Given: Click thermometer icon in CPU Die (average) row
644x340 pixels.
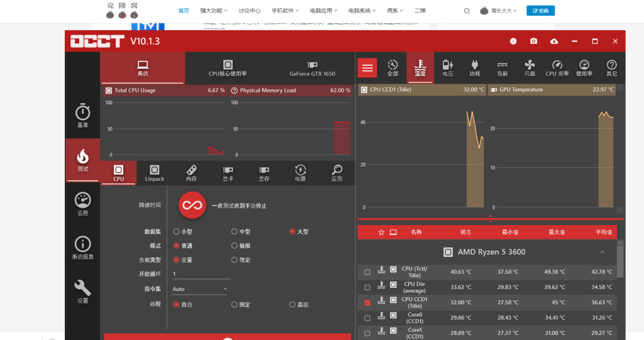Looking at the screenshot, I should [x=382, y=285].
